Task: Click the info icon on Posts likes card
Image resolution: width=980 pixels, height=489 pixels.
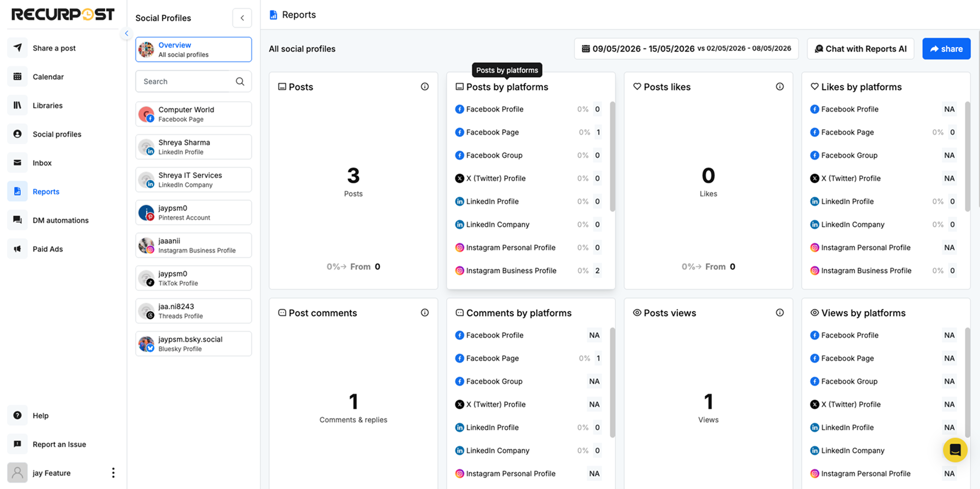Action: [x=780, y=87]
